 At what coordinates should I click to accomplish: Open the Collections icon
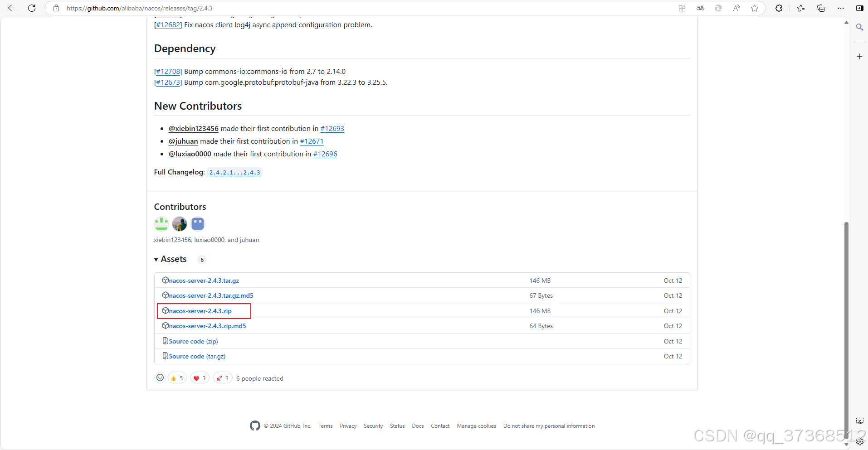821,8
